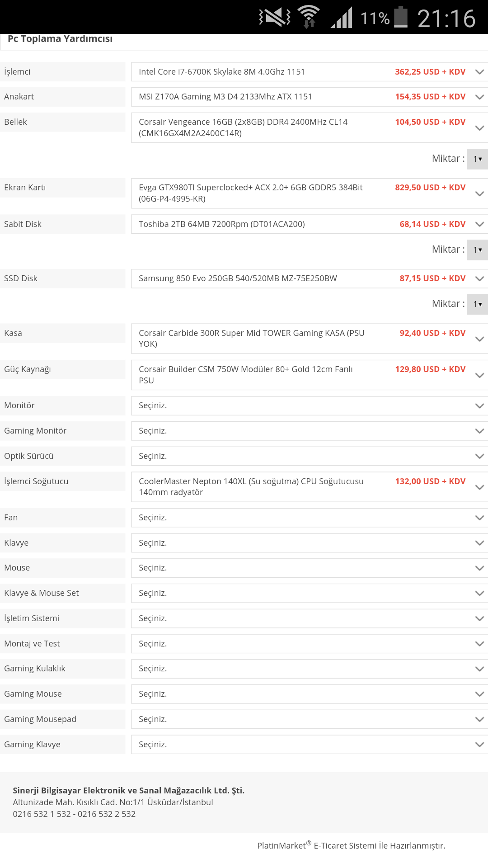Tap the store phone number 0216 532 1 532
The width and height of the screenshot is (488, 868).
pos(42,814)
